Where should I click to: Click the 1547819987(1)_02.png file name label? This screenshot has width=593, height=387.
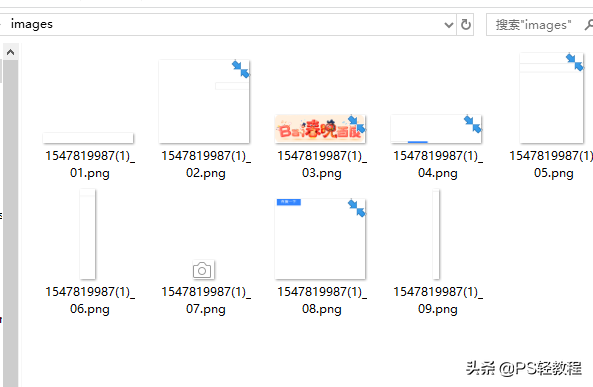coord(206,165)
